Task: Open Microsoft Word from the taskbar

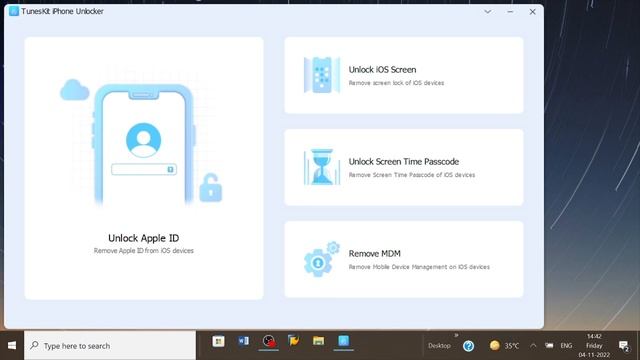Action: (243, 341)
